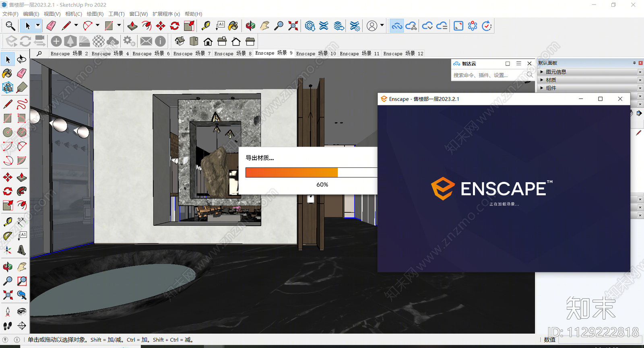Viewport: 644px width, 348px height.
Task: Open the 相机(C) menu
Action: (x=74, y=14)
